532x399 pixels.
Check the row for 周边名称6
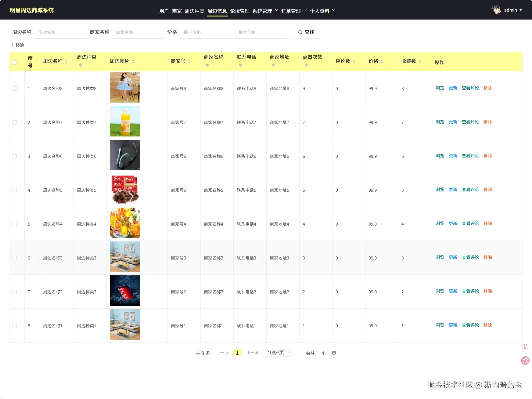15,156
